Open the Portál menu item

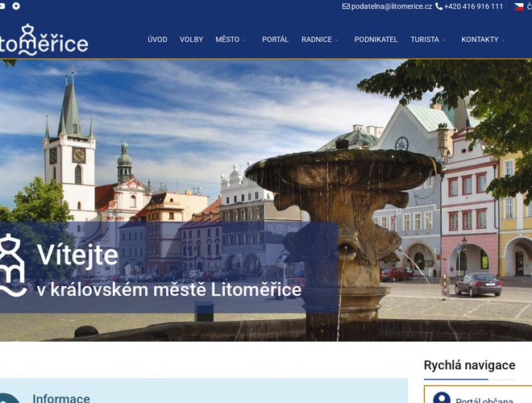click(x=275, y=39)
